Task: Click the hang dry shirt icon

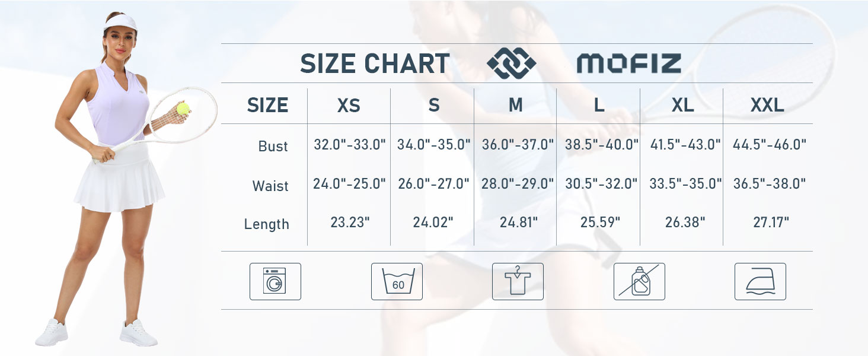Action: click(x=518, y=281)
